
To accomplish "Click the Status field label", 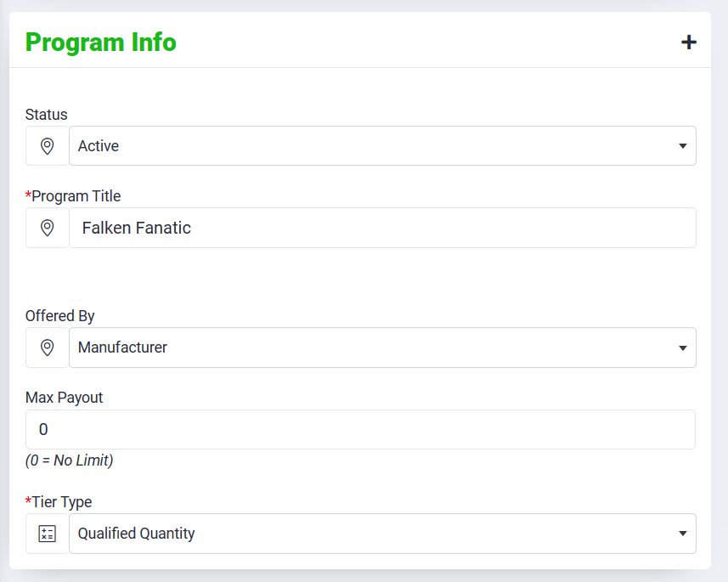I will (x=47, y=115).
